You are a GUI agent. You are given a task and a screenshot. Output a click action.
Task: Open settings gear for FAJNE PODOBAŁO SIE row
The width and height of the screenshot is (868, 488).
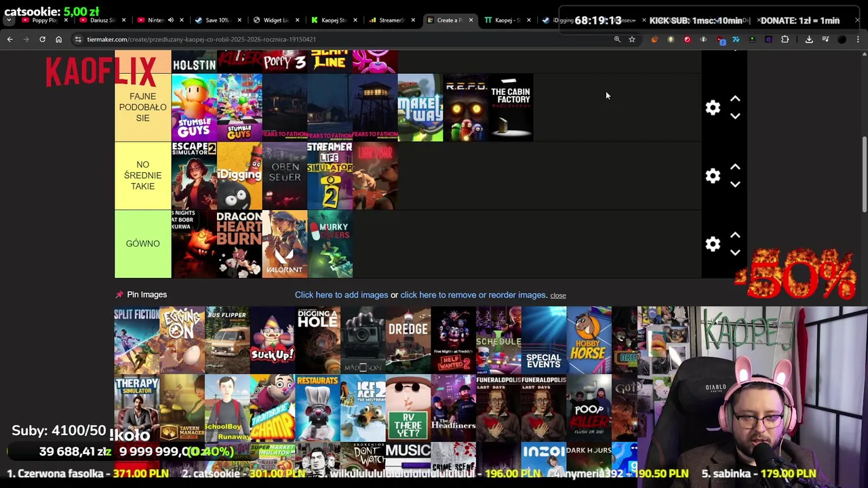(713, 108)
